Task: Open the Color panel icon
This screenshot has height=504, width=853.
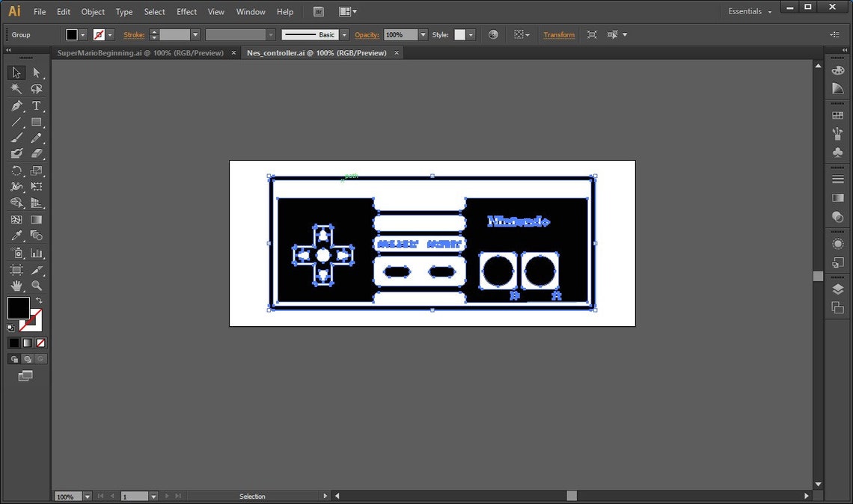Action: [x=839, y=70]
